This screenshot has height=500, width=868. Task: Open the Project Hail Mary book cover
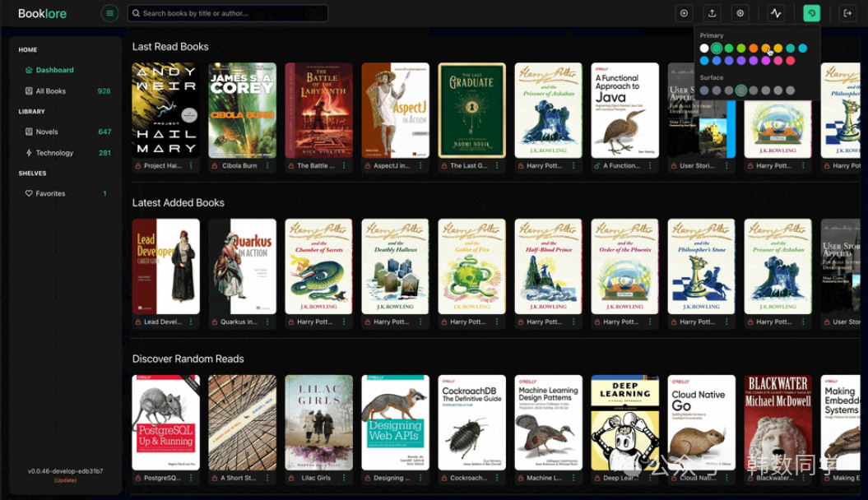(165, 110)
